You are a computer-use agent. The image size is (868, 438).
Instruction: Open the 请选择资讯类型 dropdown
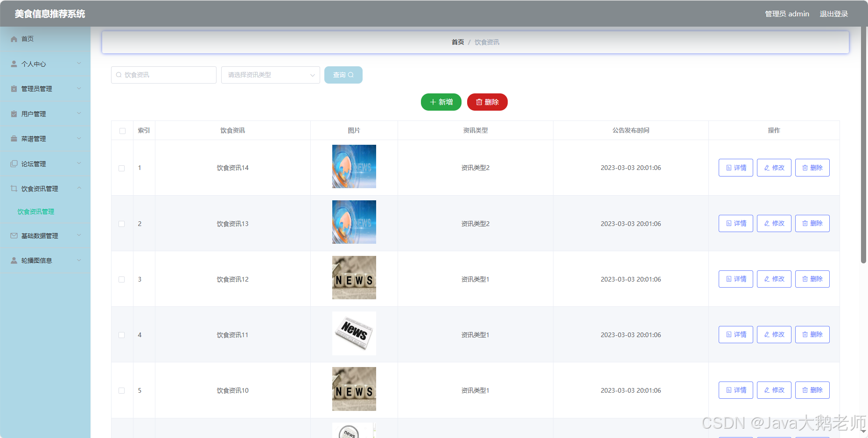(x=270, y=75)
